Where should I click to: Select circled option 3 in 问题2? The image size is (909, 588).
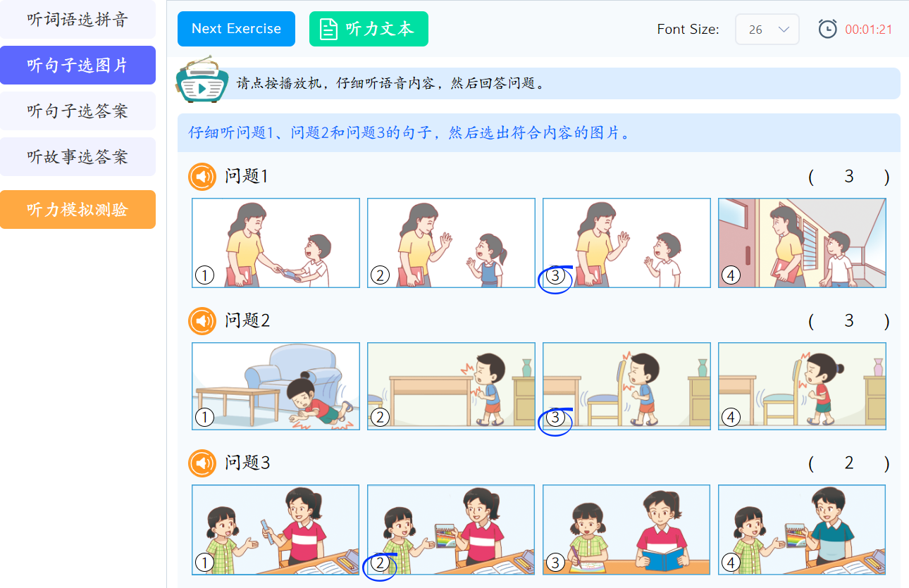(556, 418)
